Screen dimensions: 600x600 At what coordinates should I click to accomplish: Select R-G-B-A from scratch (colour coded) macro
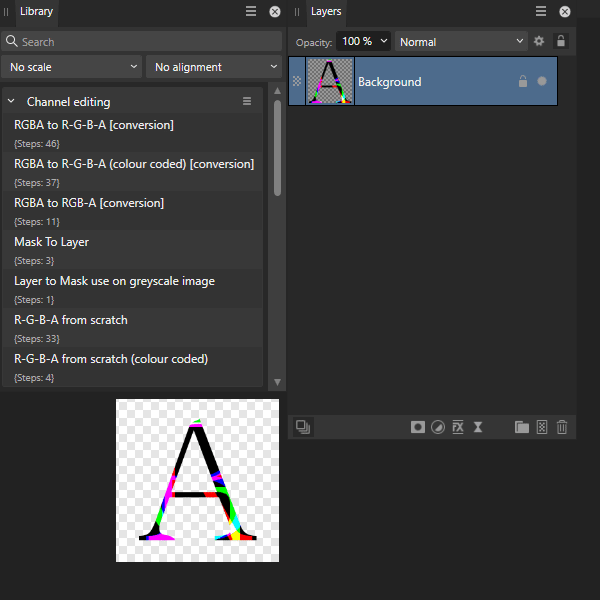pos(132,367)
